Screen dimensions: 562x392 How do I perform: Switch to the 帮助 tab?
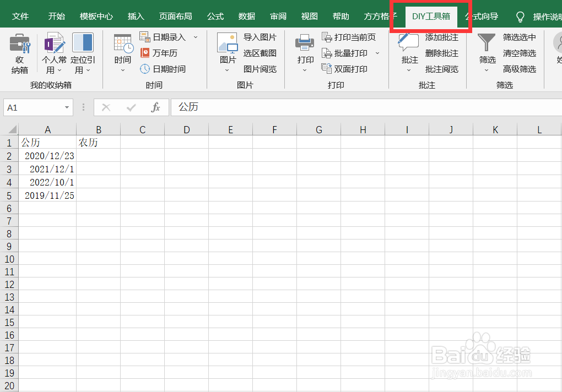[341, 17]
